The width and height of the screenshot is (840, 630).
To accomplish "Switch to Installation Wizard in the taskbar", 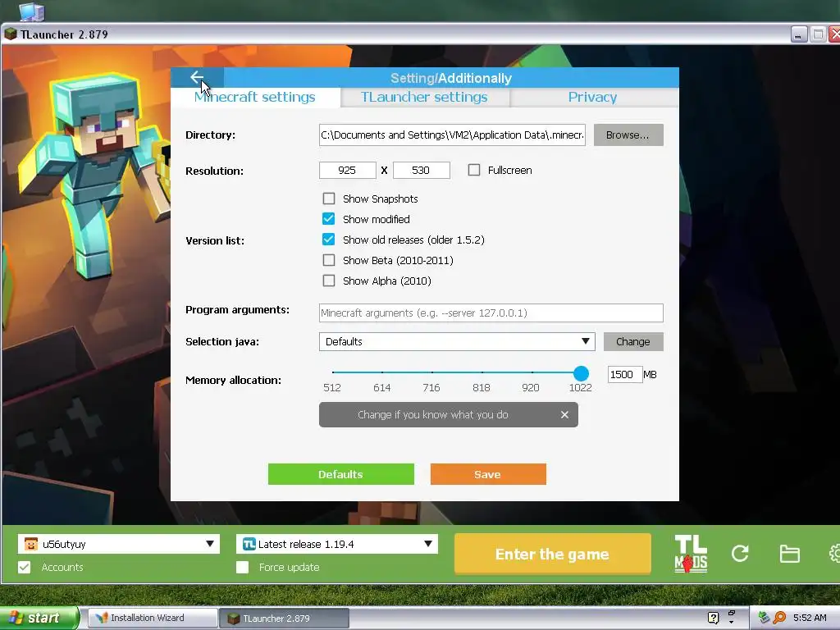I will point(153,618).
